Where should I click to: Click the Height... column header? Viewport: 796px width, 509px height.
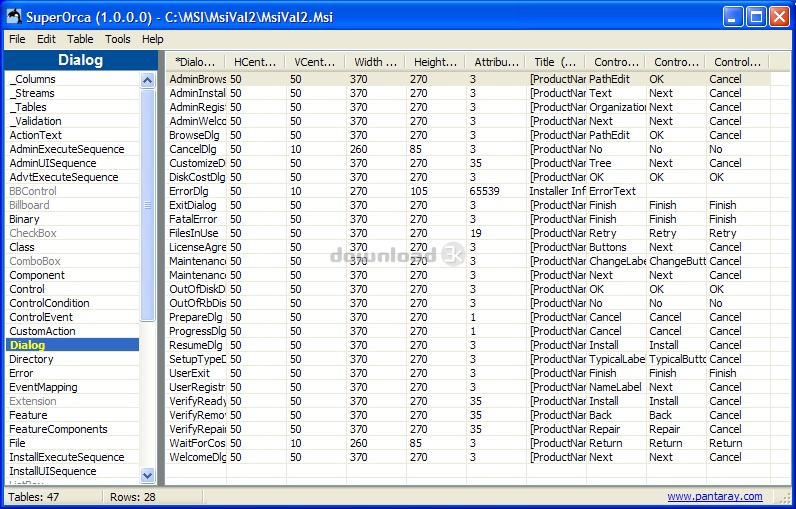coord(435,62)
